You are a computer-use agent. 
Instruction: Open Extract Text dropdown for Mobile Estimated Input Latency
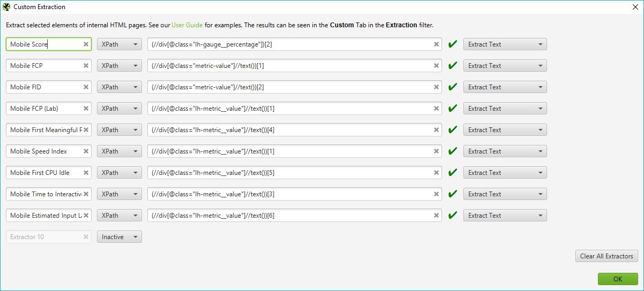pyautogui.click(x=505, y=216)
